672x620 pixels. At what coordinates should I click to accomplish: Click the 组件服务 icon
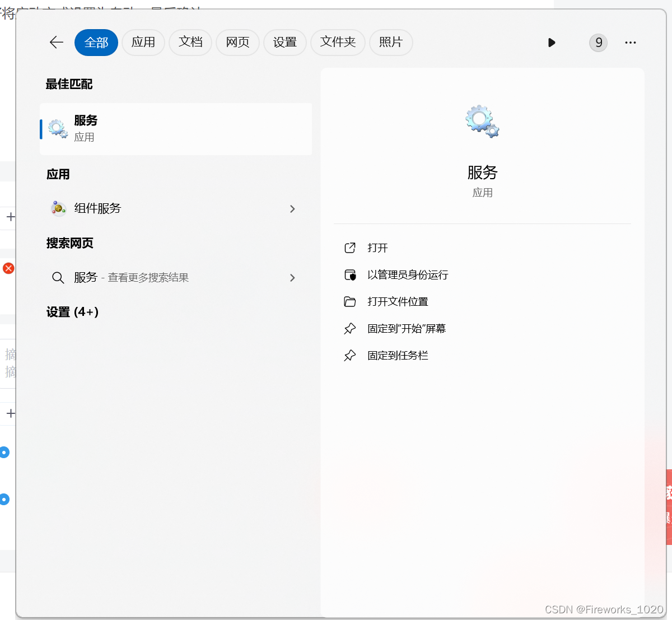coord(58,208)
